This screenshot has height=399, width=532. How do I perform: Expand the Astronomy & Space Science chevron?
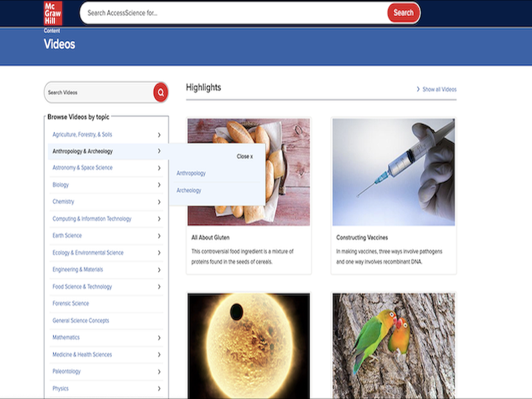click(159, 168)
